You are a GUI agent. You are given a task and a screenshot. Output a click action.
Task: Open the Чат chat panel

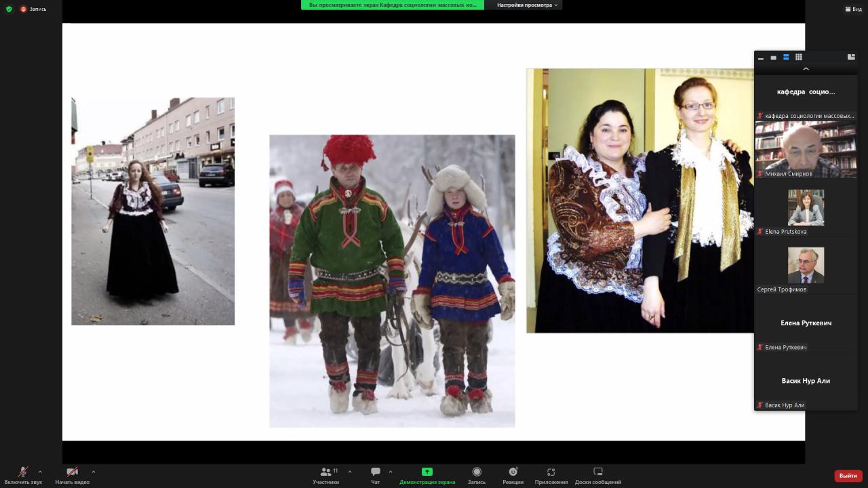coord(375,474)
